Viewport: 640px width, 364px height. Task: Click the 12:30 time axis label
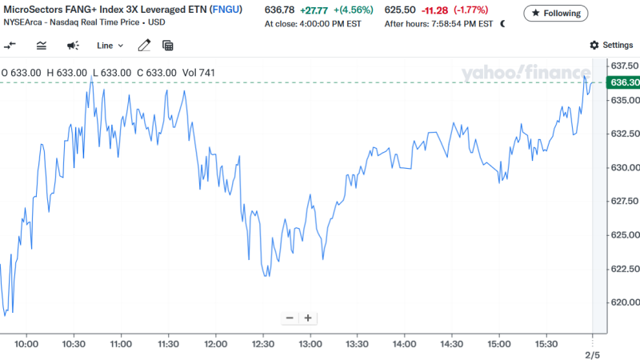[262, 343]
